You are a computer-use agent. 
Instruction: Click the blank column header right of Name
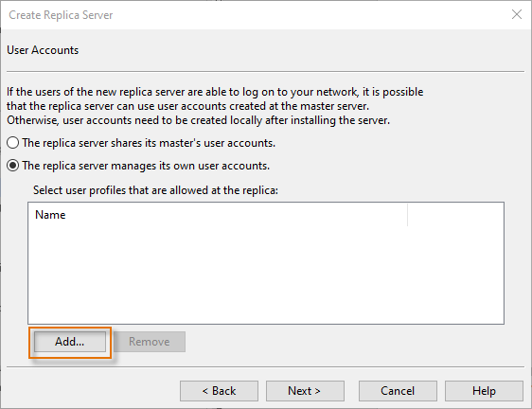click(x=455, y=215)
